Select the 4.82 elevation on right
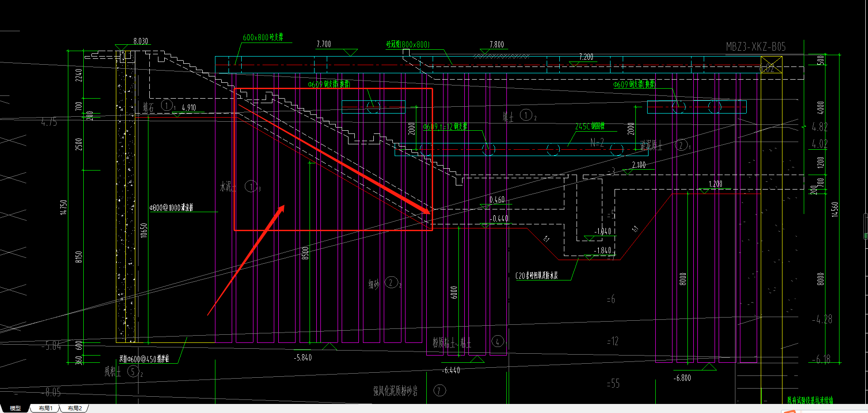This screenshot has width=868, height=413. 820,127
